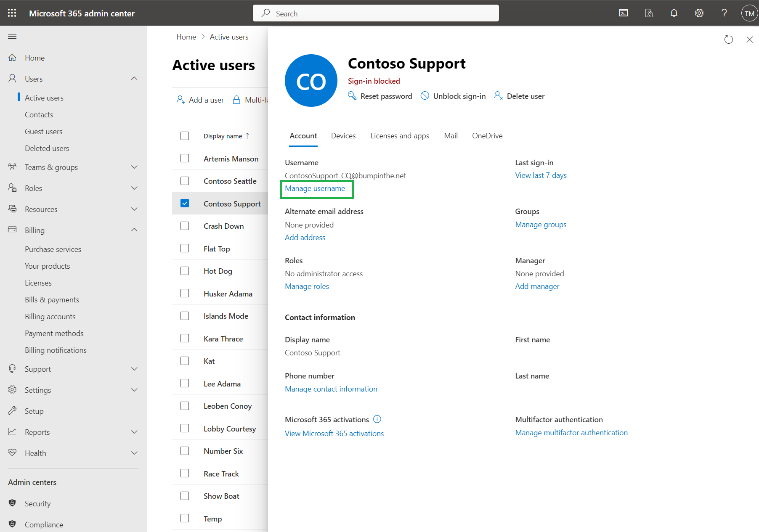
Task: Refresh the user details panel
Action: [728, 40]
